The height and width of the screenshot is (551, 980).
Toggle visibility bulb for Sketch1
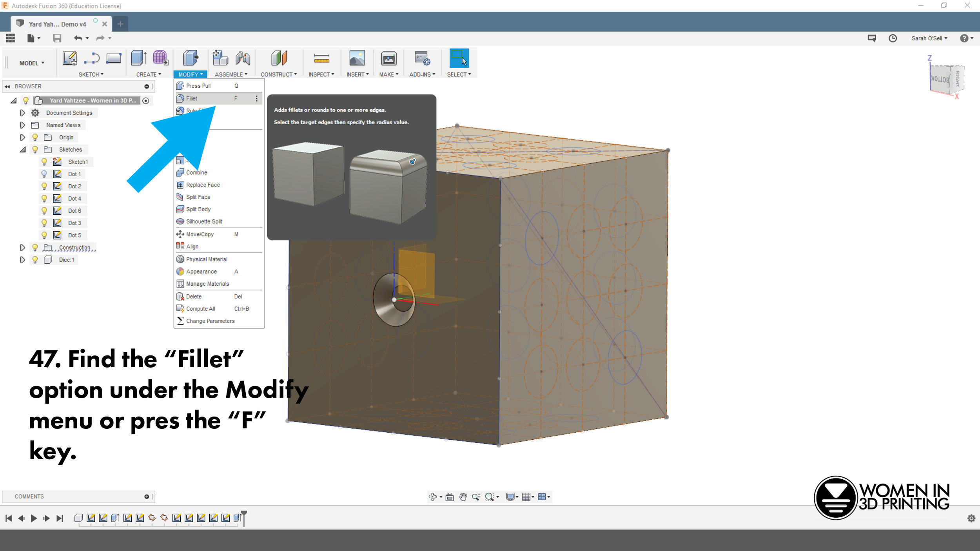pyautogui.click(x=44, y=161)
